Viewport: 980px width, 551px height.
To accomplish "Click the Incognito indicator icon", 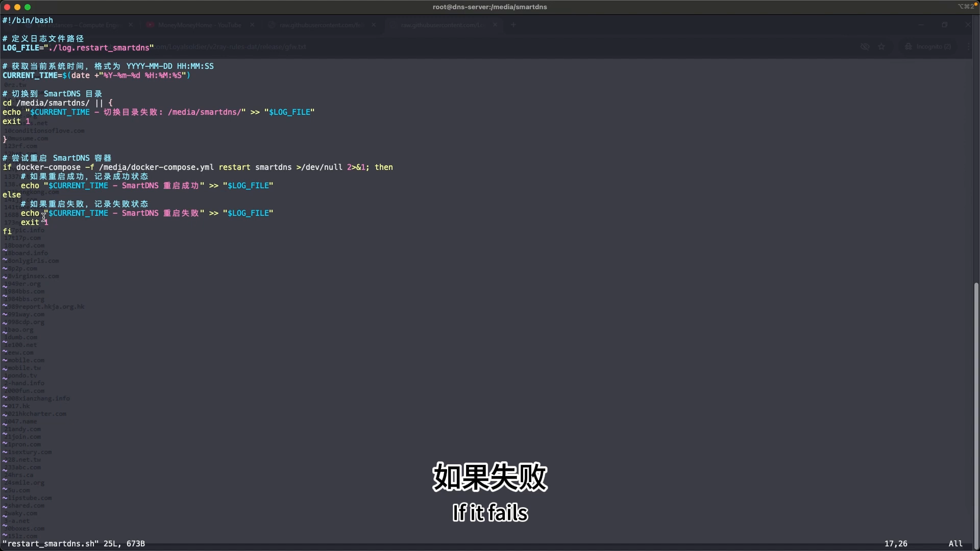I will tap(909, 46).
